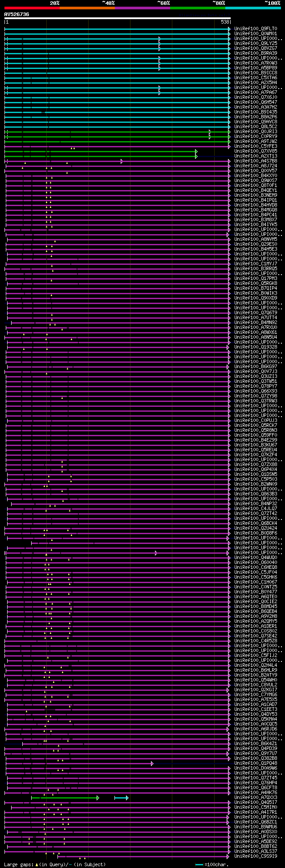Screen dimensions: 285x868
Task: Click the =100char. scale legend
Action: [212, 864]
